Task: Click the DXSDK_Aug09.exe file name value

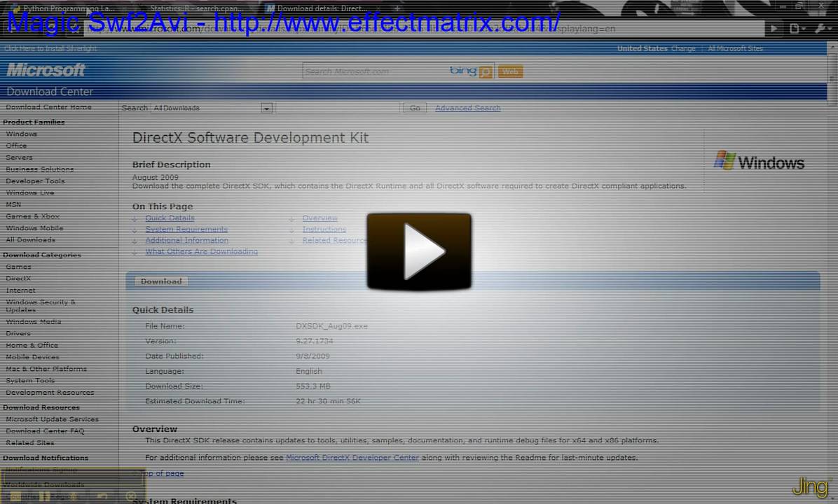Action: (332, 326)
